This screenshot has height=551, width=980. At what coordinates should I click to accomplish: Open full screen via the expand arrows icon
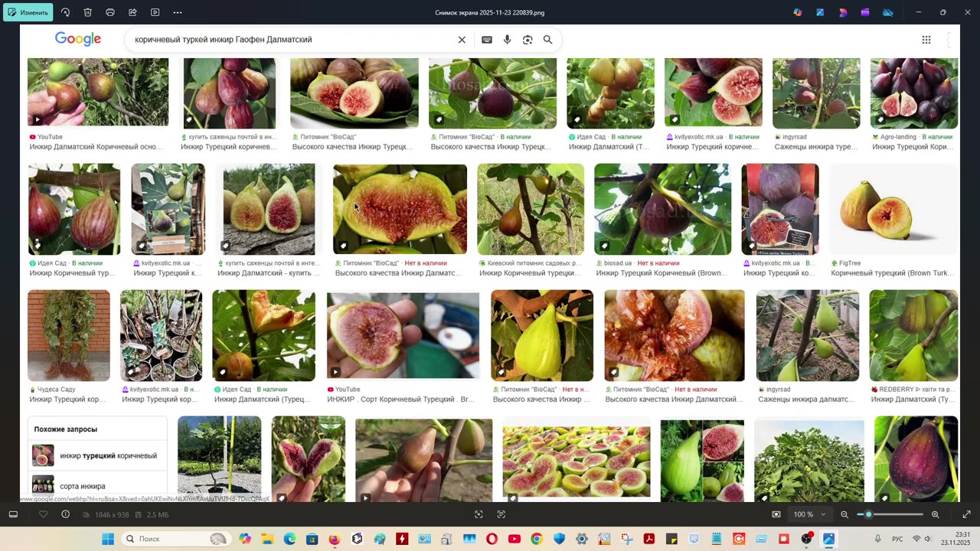pos(966,514)
